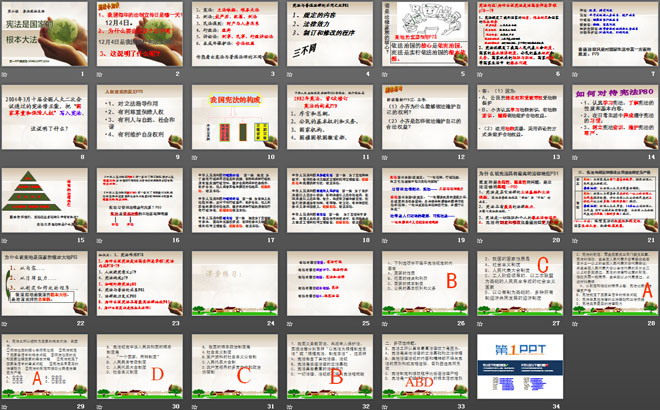Click animation star icon under slide 7

[575, 75]
